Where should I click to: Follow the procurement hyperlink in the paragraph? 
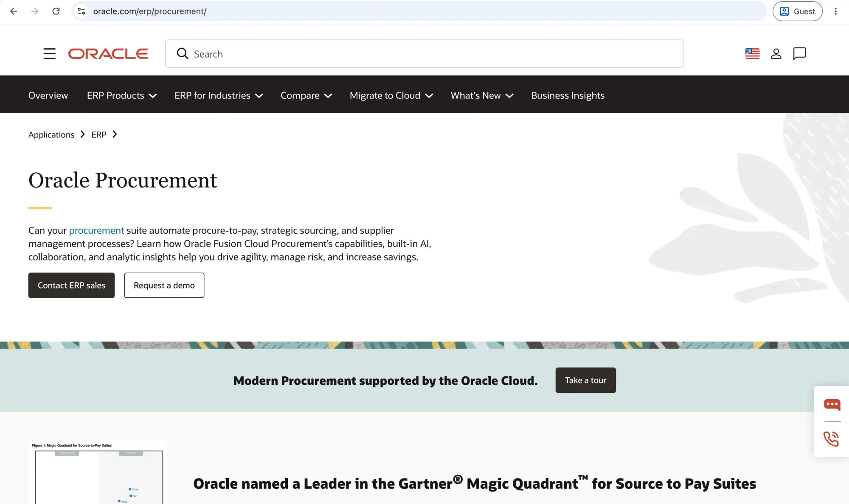tap(96, 230)
